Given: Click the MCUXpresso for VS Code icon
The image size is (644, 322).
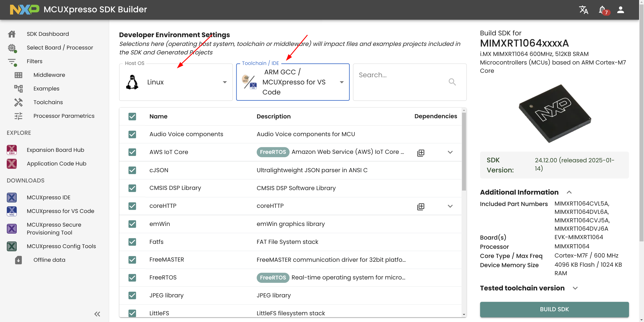Looking at the screenshot, I should [12, 211].
